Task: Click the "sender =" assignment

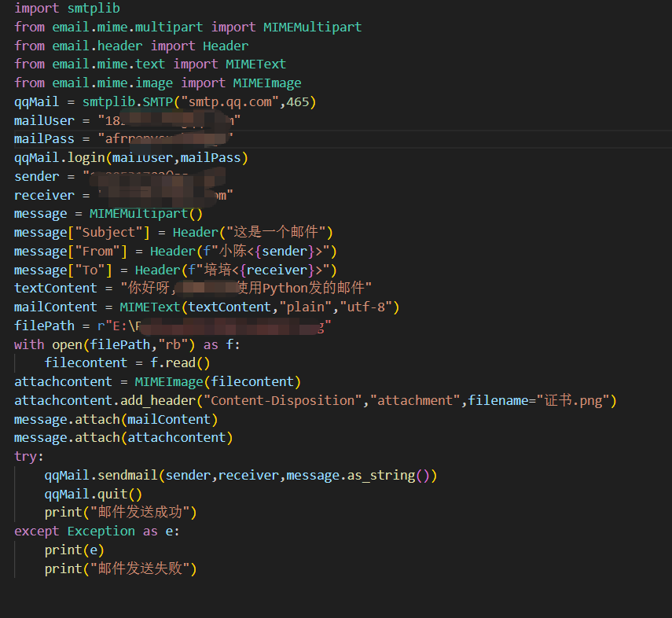Action: 120,176
